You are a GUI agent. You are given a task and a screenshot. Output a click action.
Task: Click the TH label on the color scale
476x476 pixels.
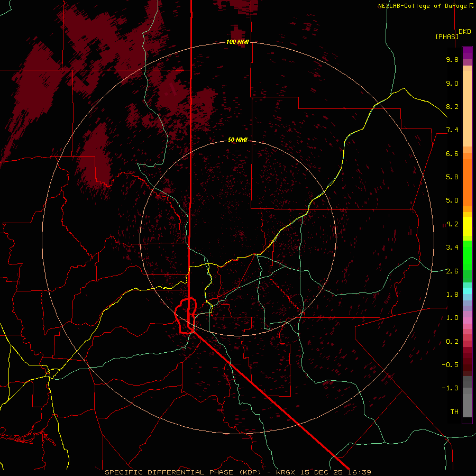454,411
